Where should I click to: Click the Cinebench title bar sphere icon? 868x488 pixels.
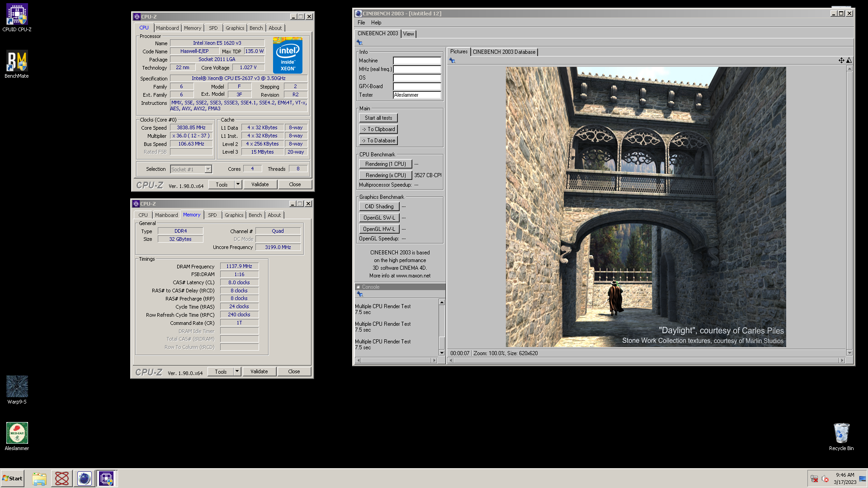(359, 14)
